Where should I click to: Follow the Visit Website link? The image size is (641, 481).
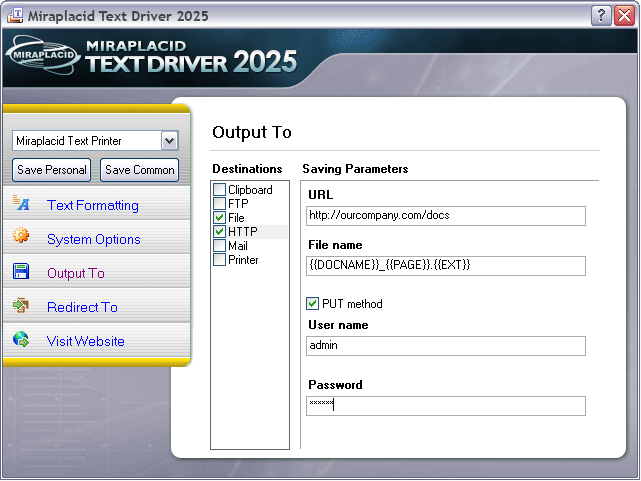(85, 341)
